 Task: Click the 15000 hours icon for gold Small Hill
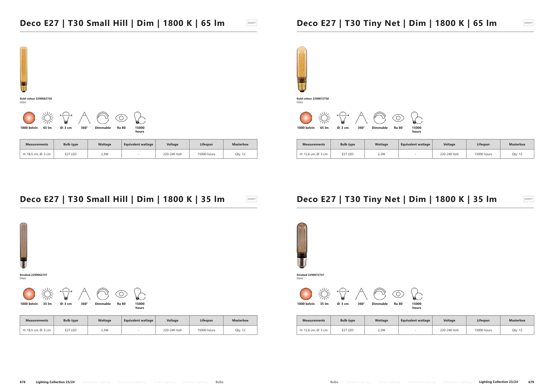[139, 118]
